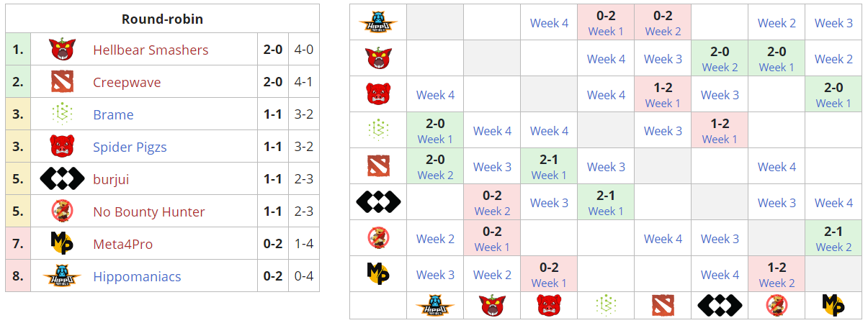The height and width of the screenshot is (323, 868).
Task: Click No Bounty Hunter logo in standings
Action: click(x=62, y=211)
